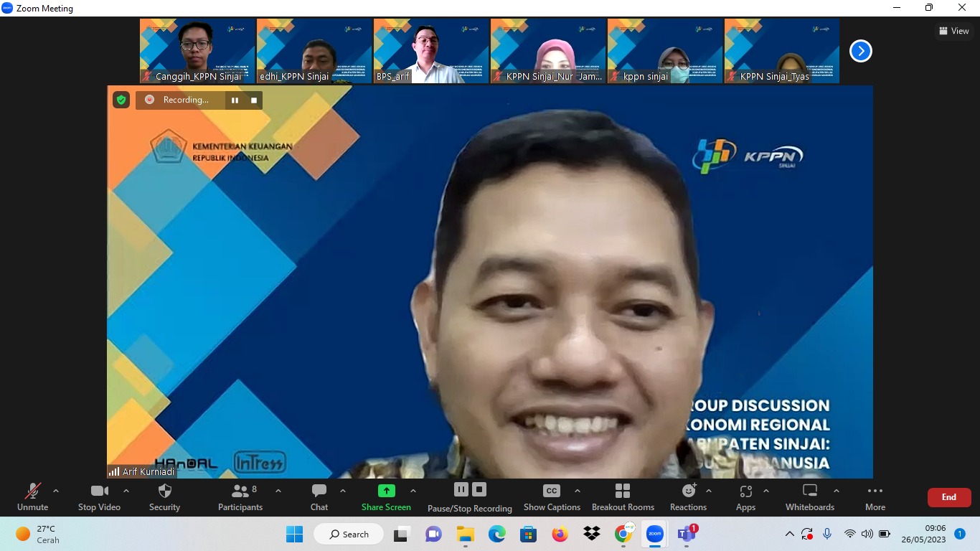Screen dimensions: 980x551
Task: Open the View layout menu
Action: (x=953, y=31)
